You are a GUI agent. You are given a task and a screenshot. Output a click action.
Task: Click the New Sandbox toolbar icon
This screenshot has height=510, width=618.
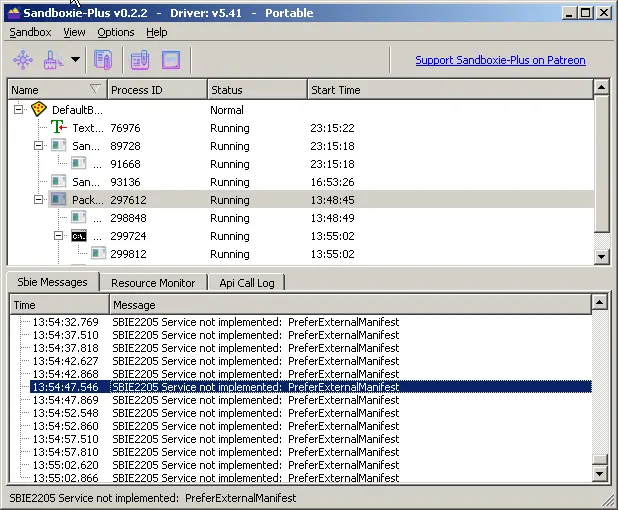pyautogui.click(x=23, y=60)
